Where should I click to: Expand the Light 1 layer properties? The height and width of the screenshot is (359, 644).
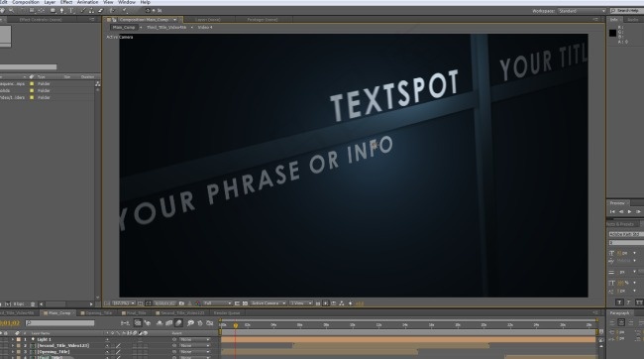pyautogui.click(x=13, y=340)
